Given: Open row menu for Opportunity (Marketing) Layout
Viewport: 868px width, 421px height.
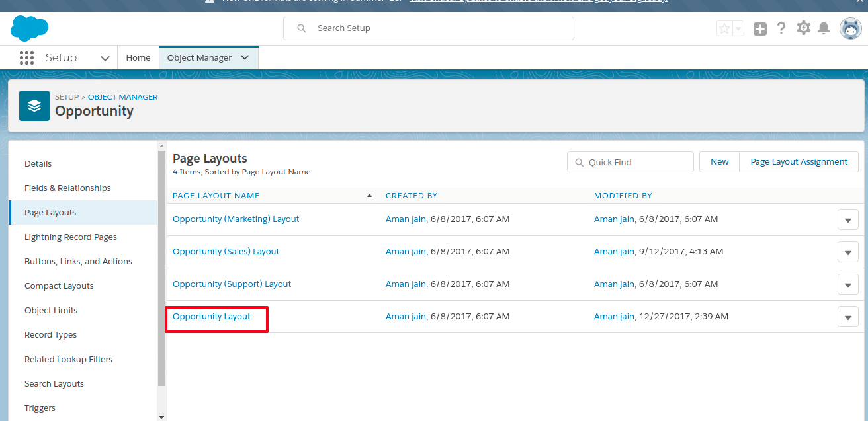Looking at the screenshot, I should coord(847,219).
